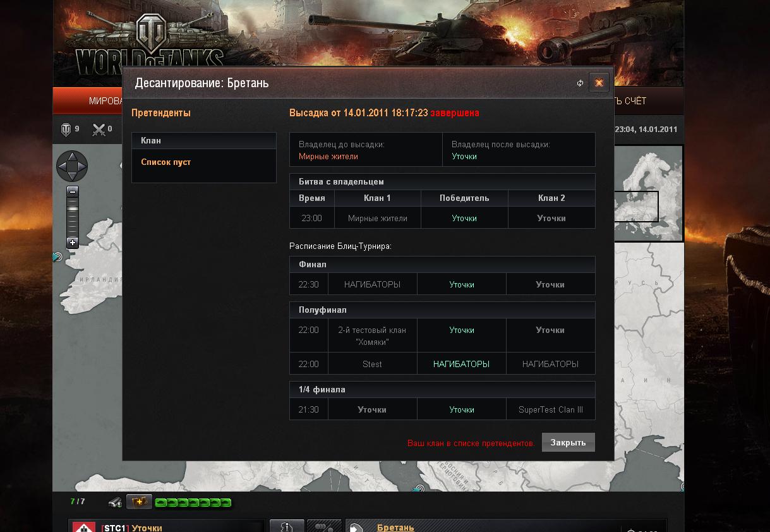
Task: Click the winner Уточки in the 23:00 row
Action: click(464, 218)
